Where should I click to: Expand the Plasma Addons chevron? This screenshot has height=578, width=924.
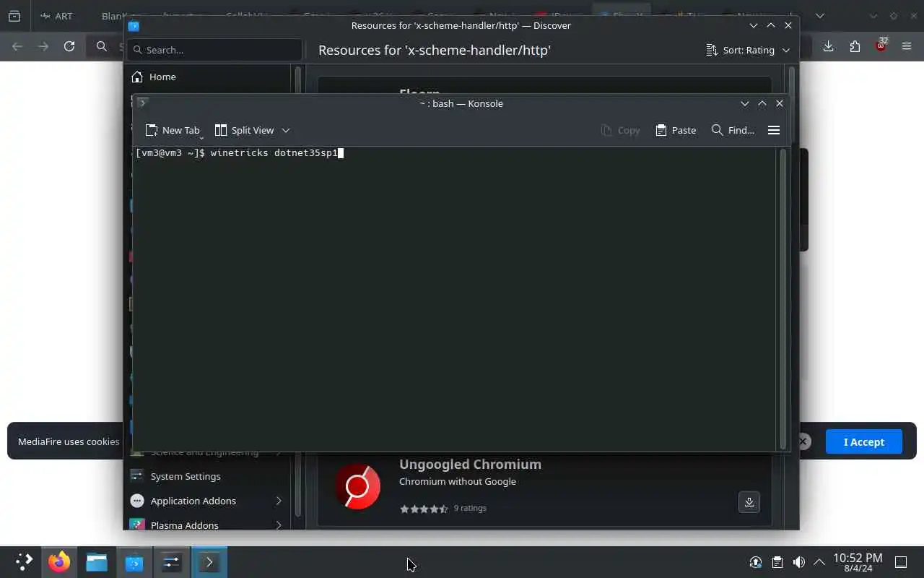279,525
